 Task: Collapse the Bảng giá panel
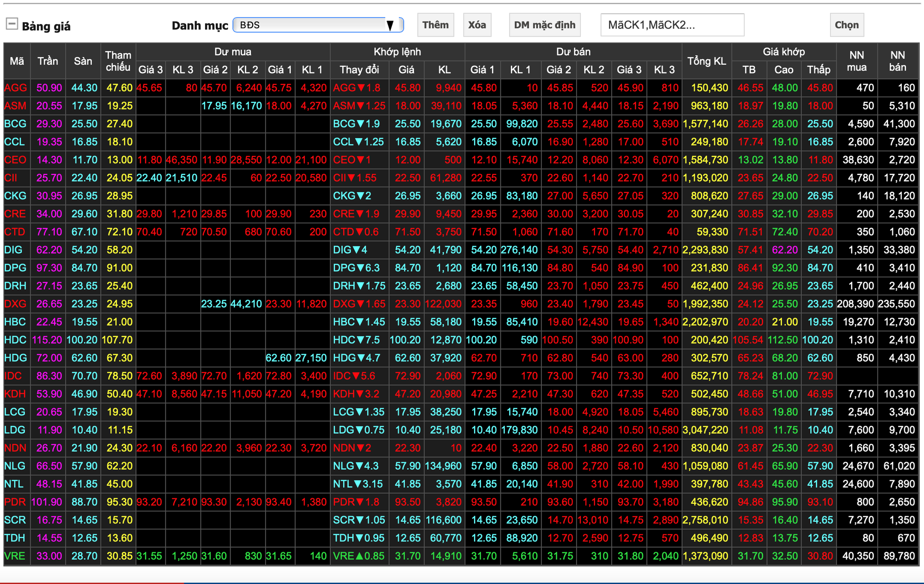tap(12, 24)
